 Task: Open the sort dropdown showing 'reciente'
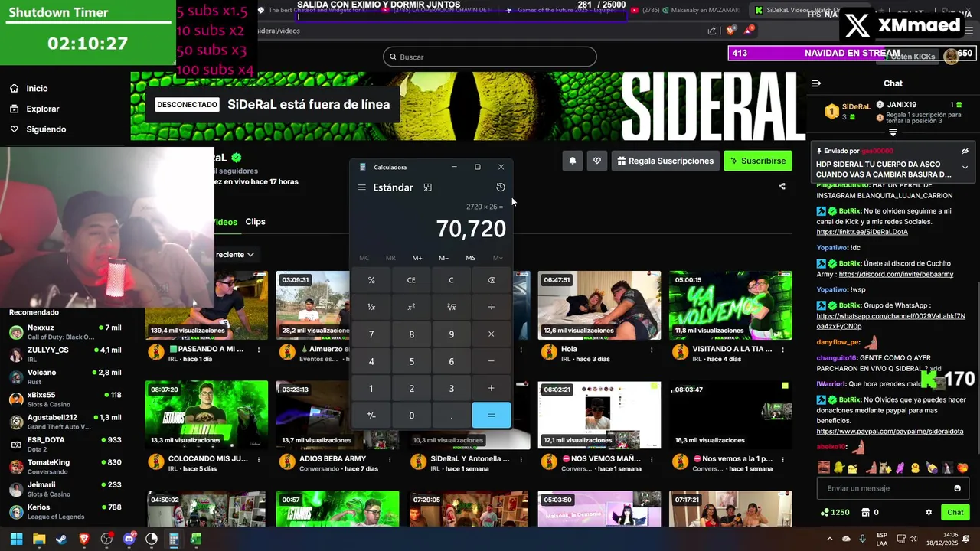[235, 254]
